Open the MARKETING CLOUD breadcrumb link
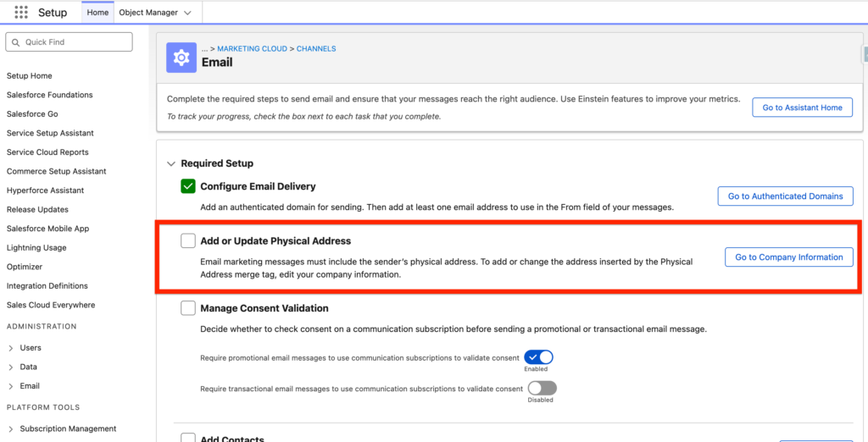Screen dimensions: 868x442 point(252,49)
